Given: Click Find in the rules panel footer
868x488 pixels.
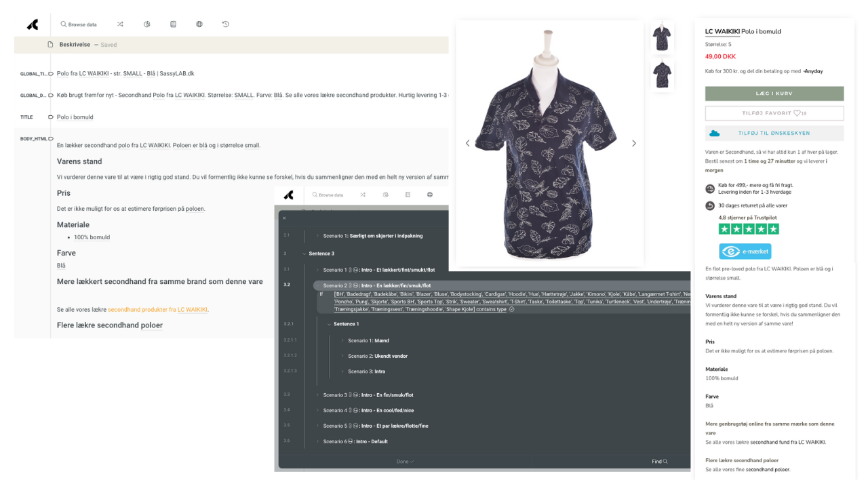Looking at the screenshot, I should tap(659, 462).
